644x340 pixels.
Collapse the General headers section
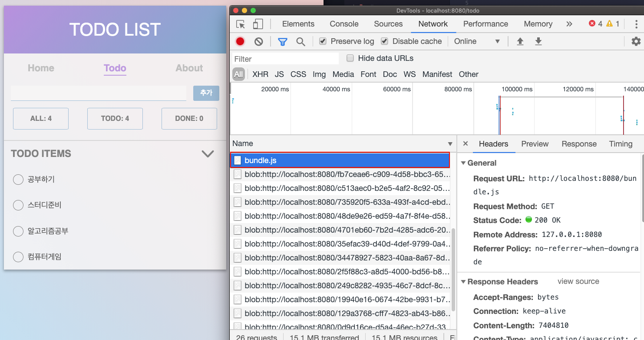pos(463,163)
